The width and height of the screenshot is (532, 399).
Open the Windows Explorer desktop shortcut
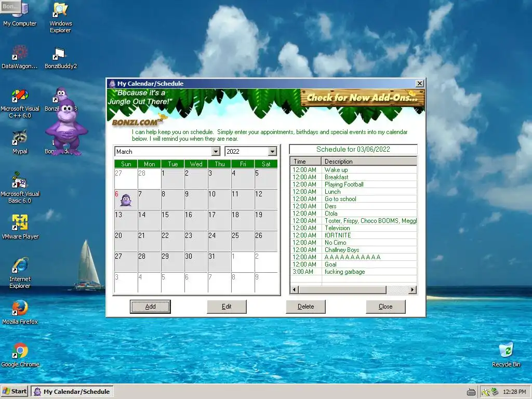[x=60, y=17]
